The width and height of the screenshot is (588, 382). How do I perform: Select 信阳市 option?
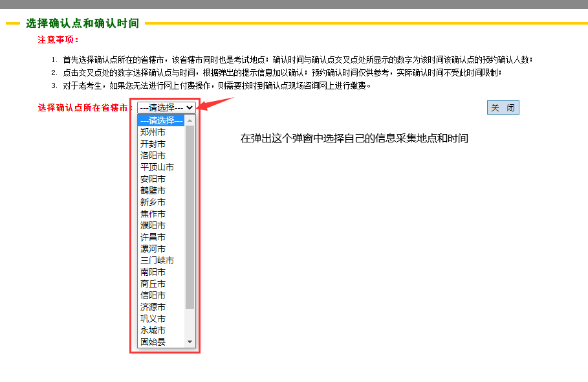tap(153, 295)
